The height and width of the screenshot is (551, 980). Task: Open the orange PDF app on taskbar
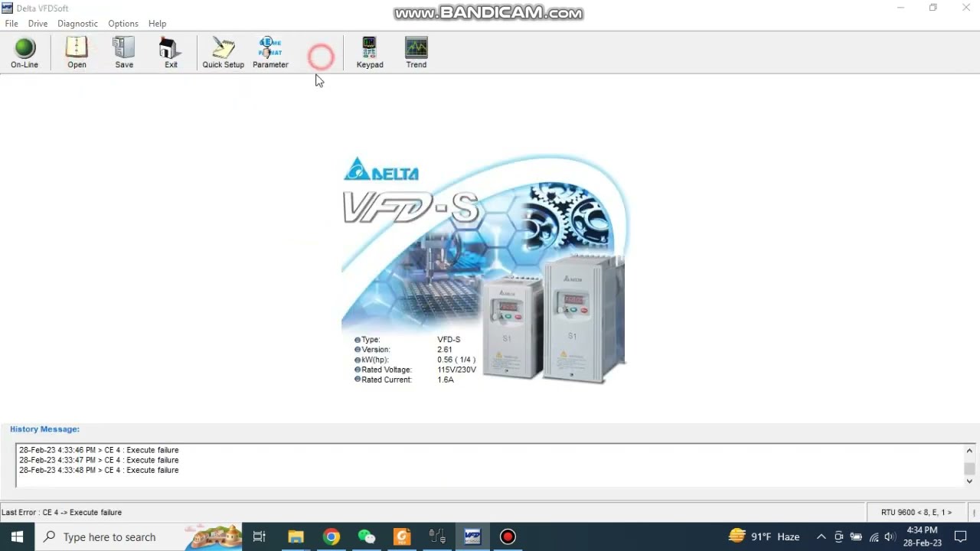tap(402, 536)
